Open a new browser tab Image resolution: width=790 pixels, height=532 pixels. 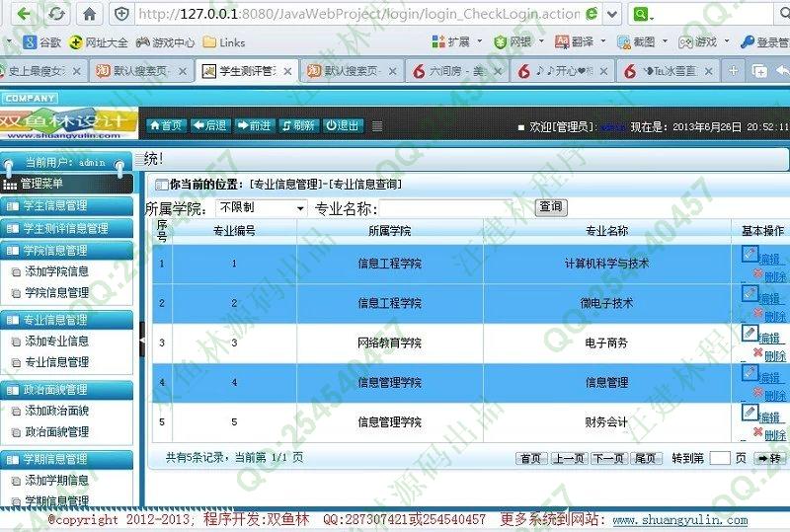click(733, 71)
